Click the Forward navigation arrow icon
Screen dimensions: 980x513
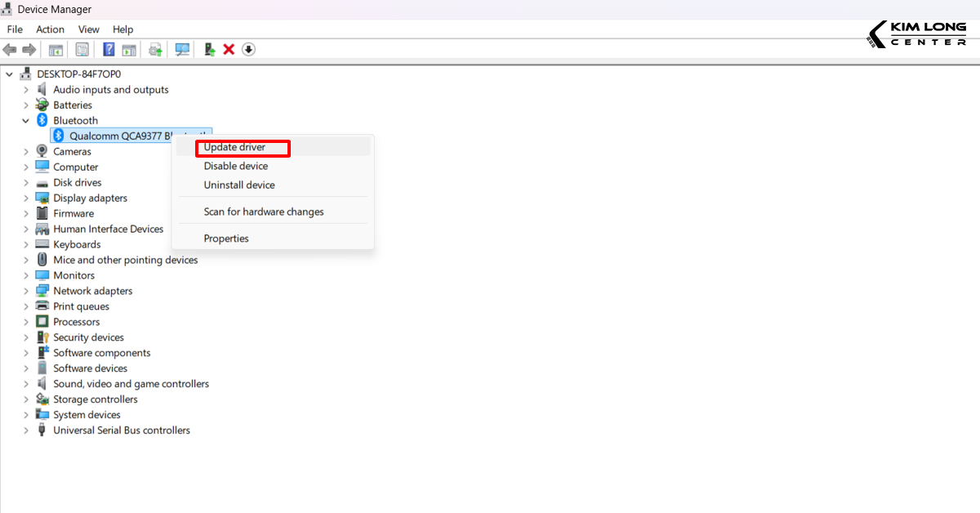tap(29, 49)
